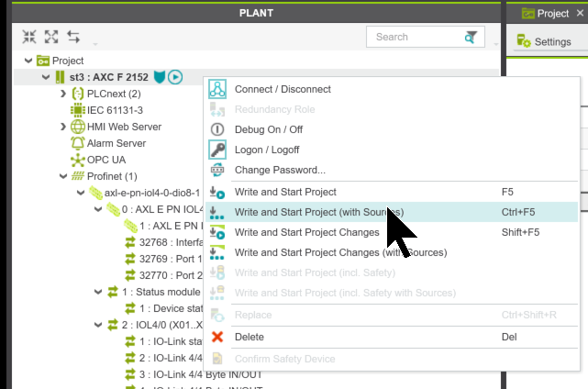Toggle Connect / Disconnect to controller
Screen dimensions: 588x389
[x=283, y=89]
